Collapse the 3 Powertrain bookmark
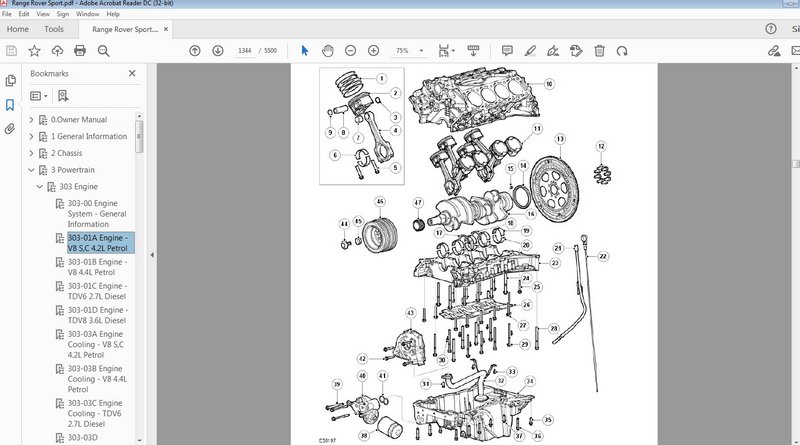The height and width of the screenshot is (445, 800). point(32,170)
